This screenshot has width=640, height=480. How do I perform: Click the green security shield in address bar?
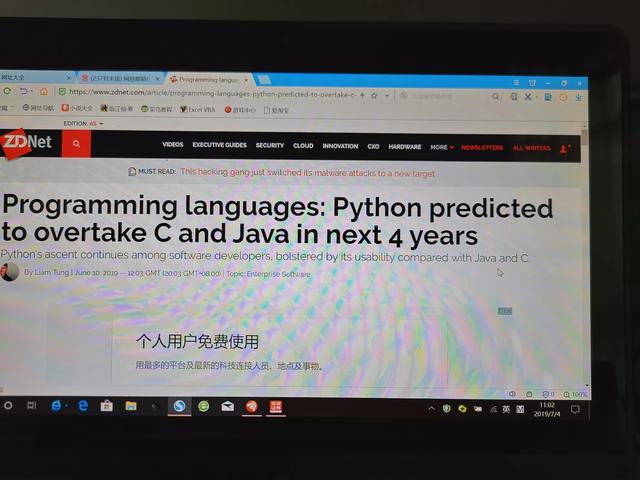(62, 92)
